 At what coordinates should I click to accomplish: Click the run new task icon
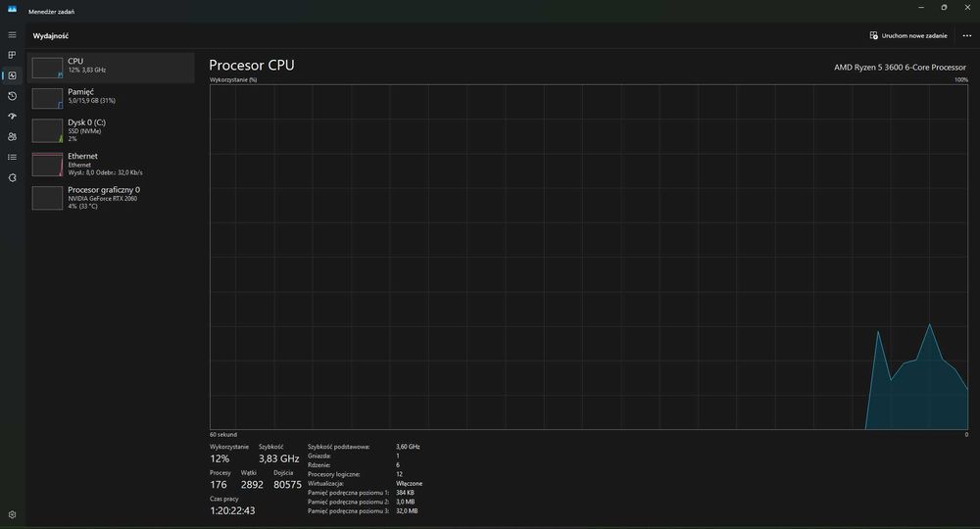click(x=874, y=35)
